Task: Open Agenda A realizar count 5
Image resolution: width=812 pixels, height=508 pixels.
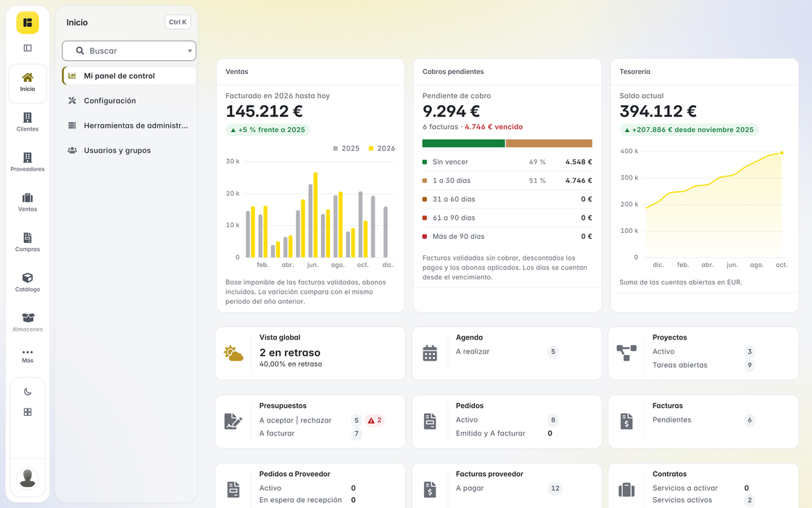Action: (553, 351)
